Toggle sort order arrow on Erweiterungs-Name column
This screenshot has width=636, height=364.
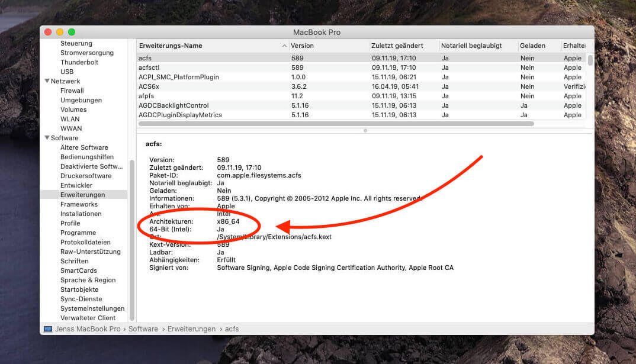[284, 46]
